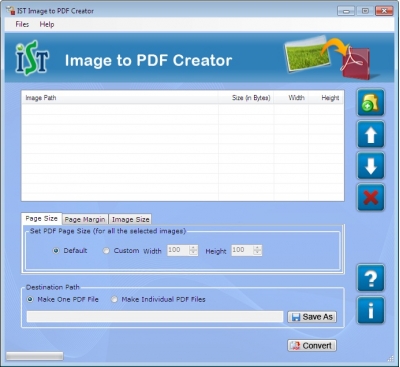Click the image-to-PDF banner graphic
Screen dimensions: 400x367
[328, 57]
